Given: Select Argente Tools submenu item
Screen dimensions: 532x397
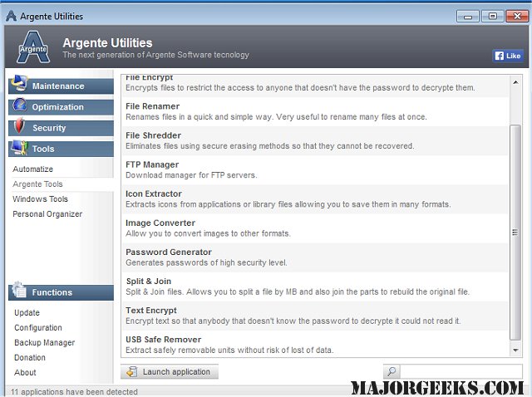Looking at the screenshot, I should coord(37,184).
